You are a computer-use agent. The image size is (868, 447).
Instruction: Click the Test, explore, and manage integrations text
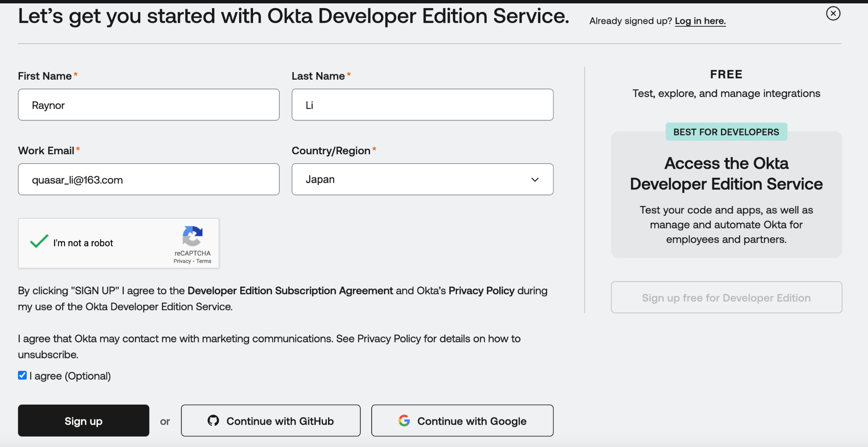coord(726,94)
